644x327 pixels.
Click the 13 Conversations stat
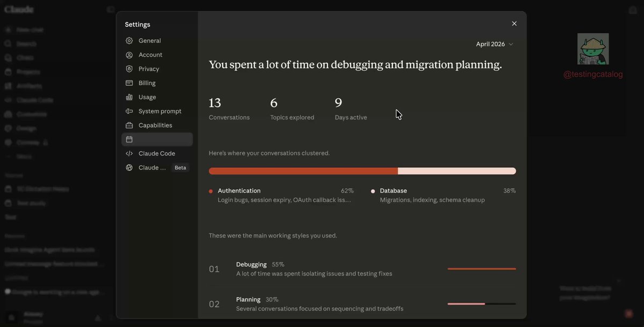click(229, 109)
